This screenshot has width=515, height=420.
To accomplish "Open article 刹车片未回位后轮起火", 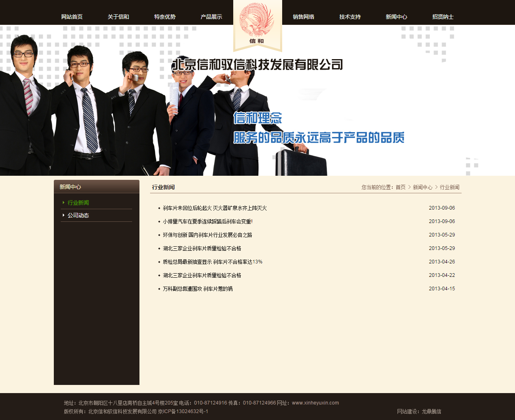I will point(214,208).
